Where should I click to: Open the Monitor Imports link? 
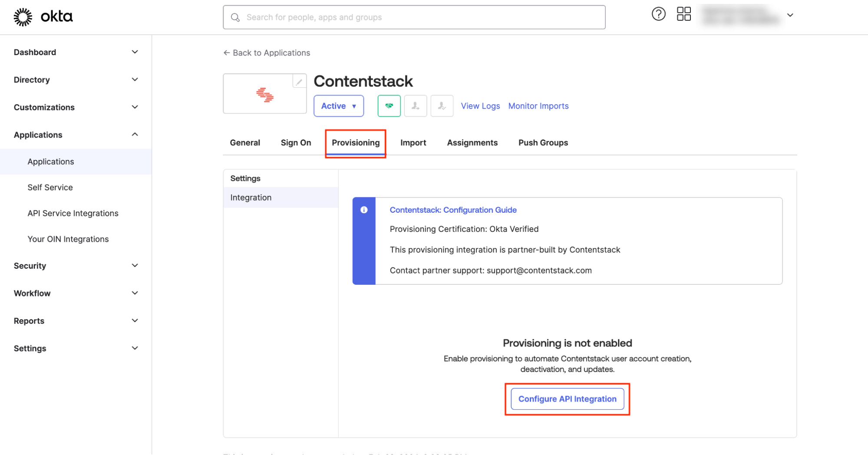538,106
